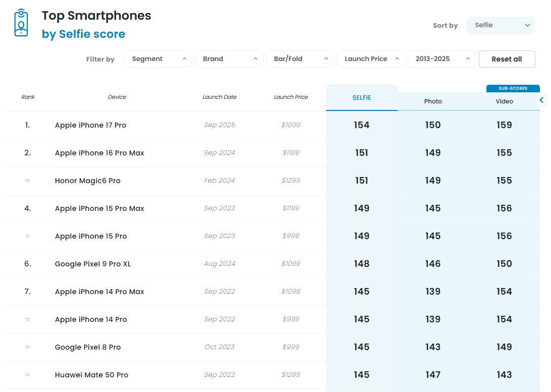Switch to the Video sub-score column
Viewport: 551px width, 392px height.
click(504, 101)
